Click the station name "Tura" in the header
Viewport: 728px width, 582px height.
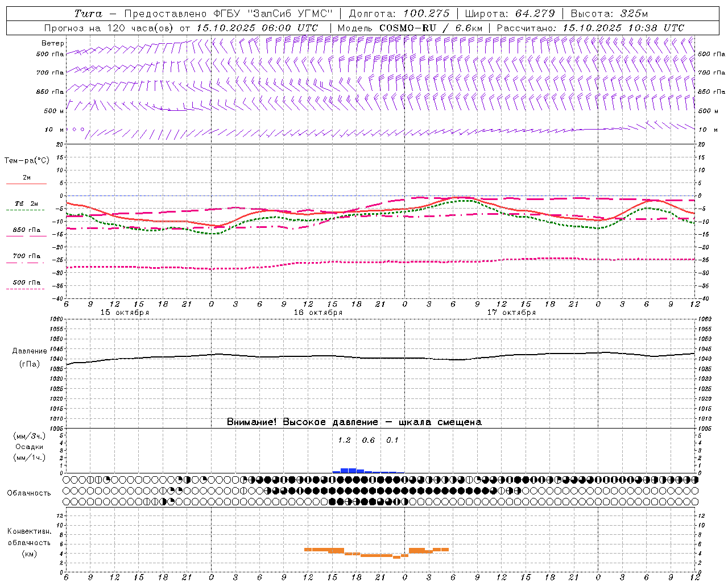coord(88,14)
